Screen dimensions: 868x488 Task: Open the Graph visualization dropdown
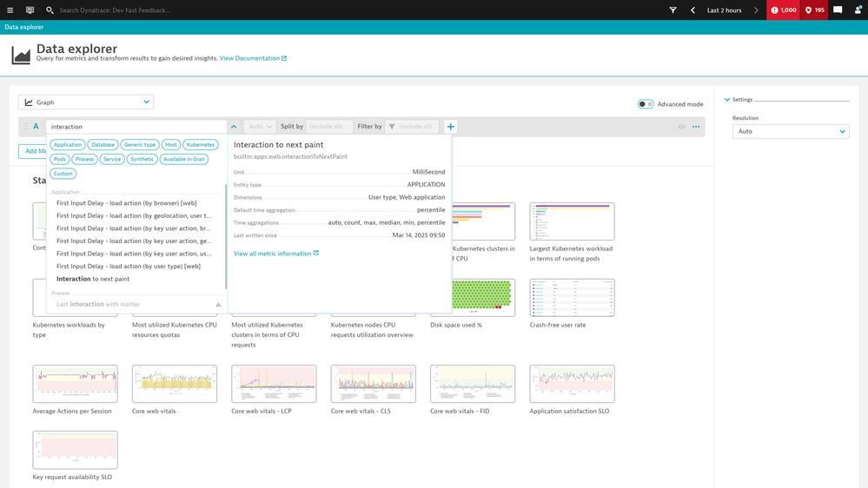[x=86, y=102]
